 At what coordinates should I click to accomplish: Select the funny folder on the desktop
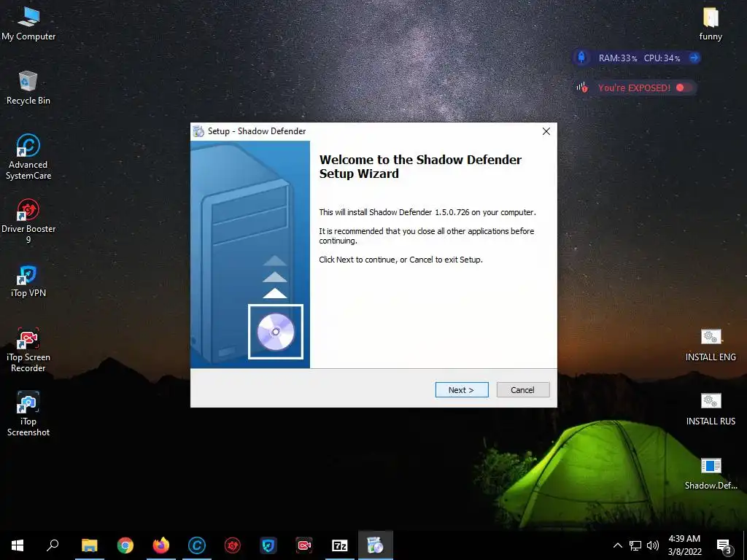711,24
